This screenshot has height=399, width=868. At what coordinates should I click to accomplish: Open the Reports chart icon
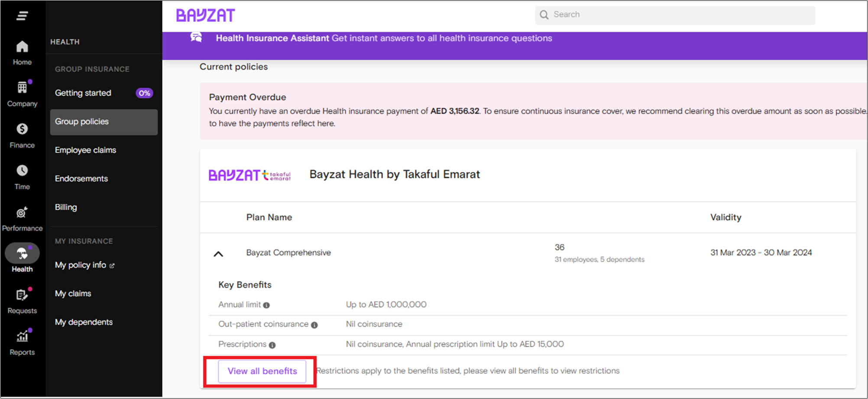pos(22,336)
